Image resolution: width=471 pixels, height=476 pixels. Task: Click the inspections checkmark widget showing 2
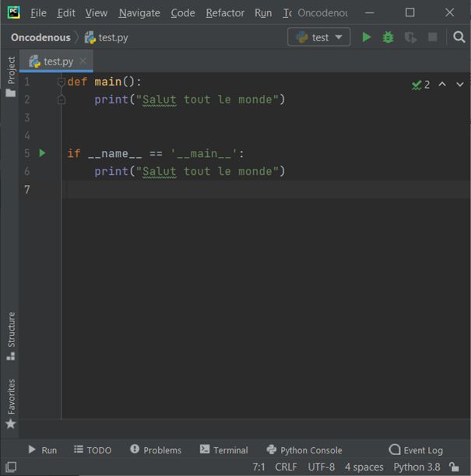420,85
